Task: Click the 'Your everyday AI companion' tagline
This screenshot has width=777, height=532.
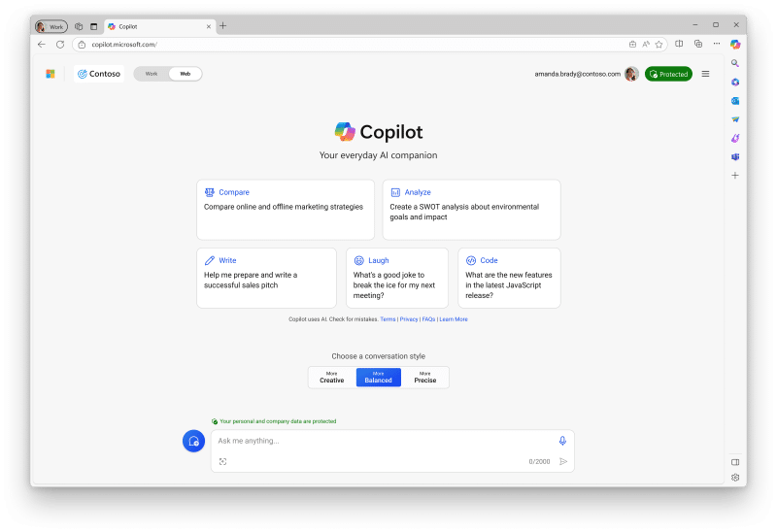Action: click(378, 155)
